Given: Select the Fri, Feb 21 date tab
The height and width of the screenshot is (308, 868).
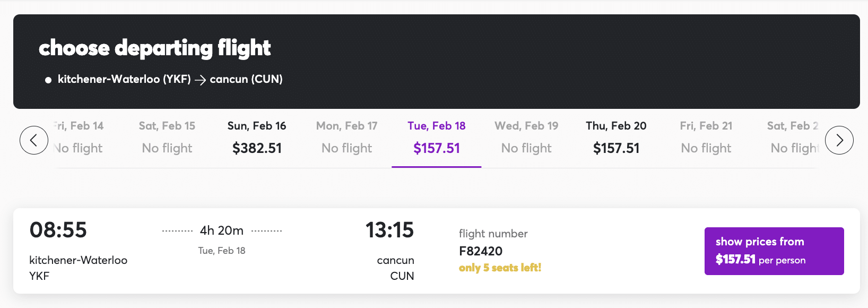Looking at the screenshot, I should 706,138.
